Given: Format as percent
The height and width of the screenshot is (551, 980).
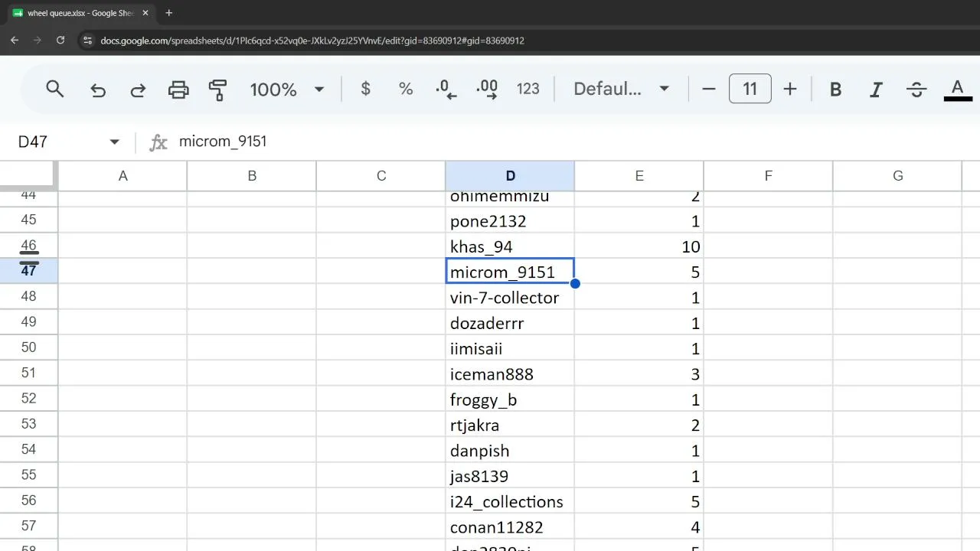Looking at the screenshot, I should coord(406,90).
